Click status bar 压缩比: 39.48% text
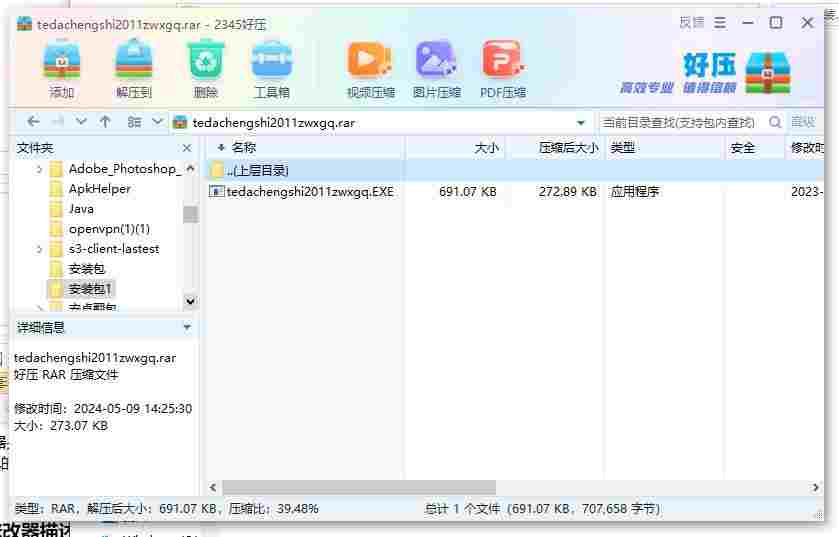 pyautogui.click(x=273, y=509)
